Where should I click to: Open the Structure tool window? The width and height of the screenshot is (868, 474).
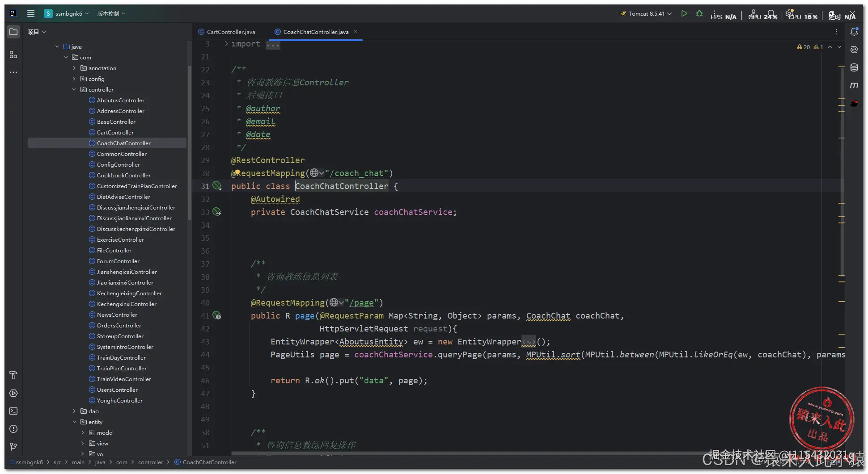tap(13, 55)
